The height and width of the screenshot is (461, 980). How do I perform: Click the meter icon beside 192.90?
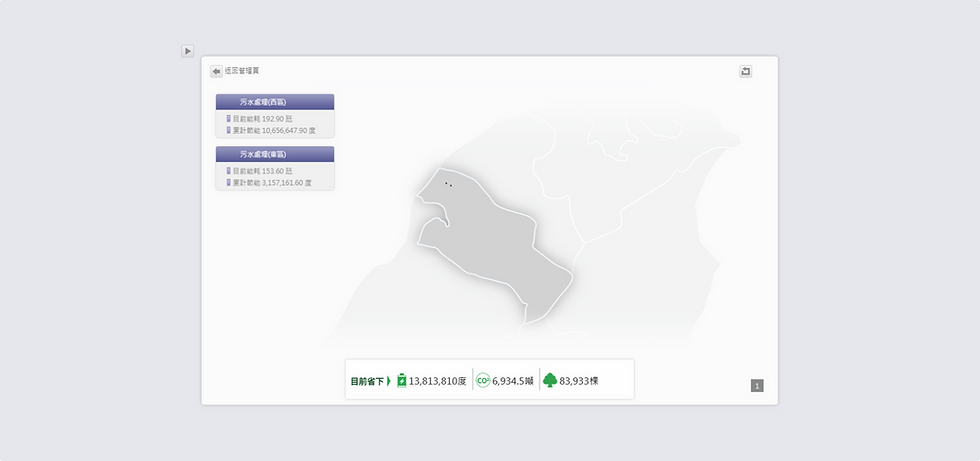click(229, 118)
